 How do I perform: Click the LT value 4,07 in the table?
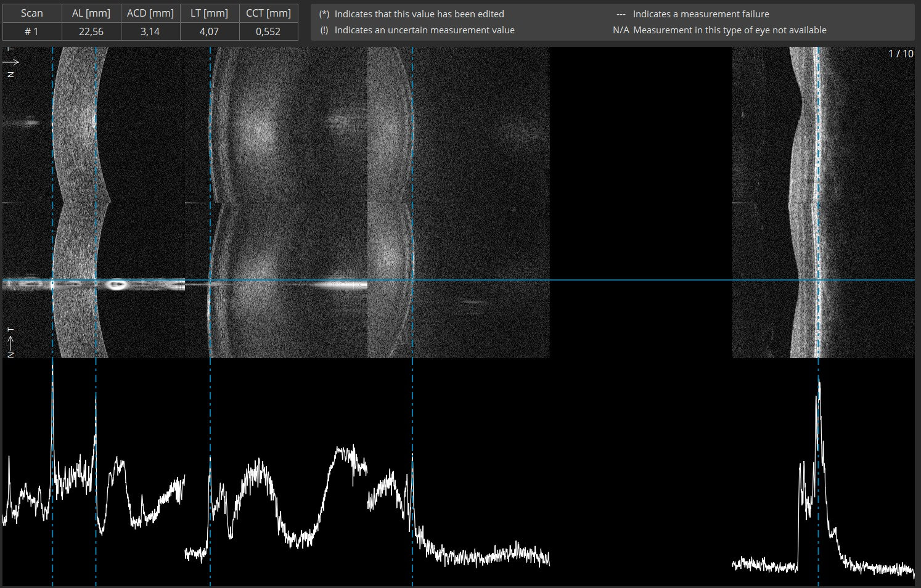pyautogui.click(x=209, y=30)
